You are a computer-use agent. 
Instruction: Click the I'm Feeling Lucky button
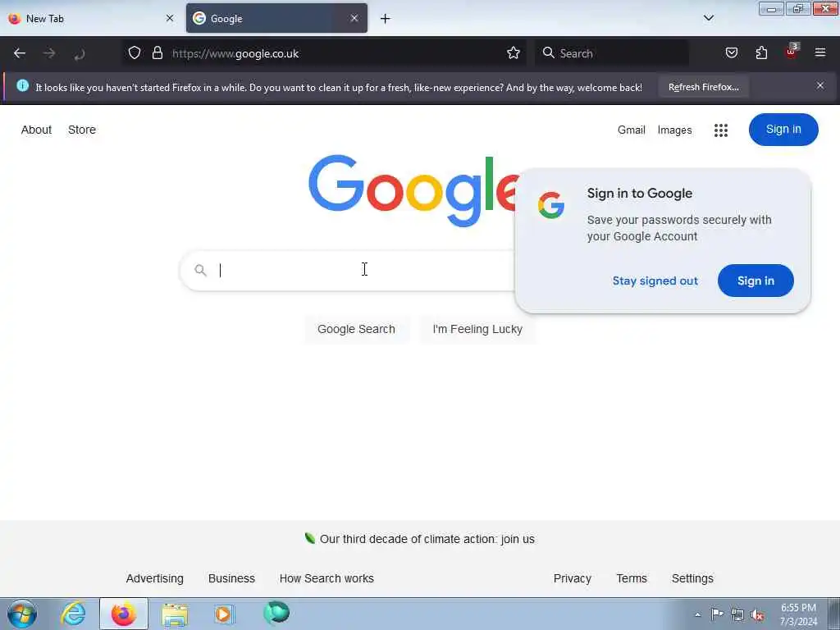click(x=477, y=329)
